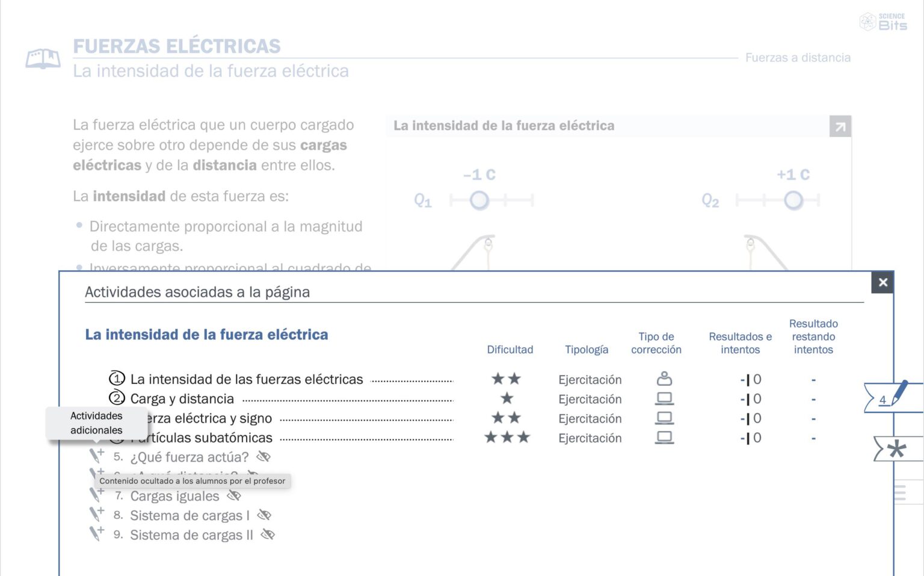Click the computer correction icon for Carga y distancia
The width and height of the screenshot is (924, 576).
tap(664, 398)
